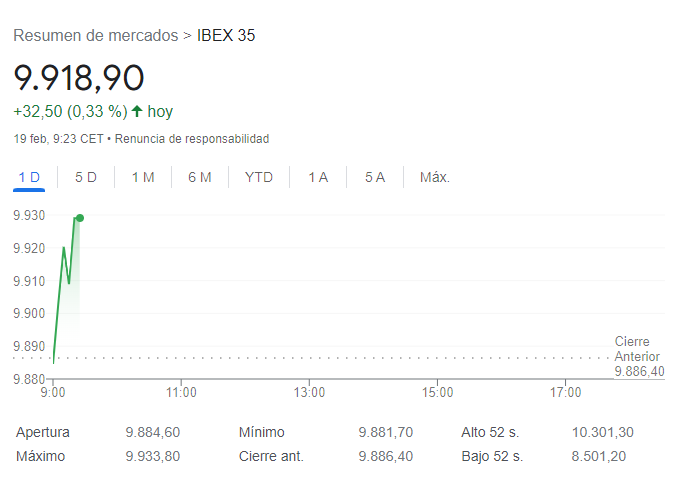
Task: Select the 1 D time range tab
Action: (x=29, y=177)
